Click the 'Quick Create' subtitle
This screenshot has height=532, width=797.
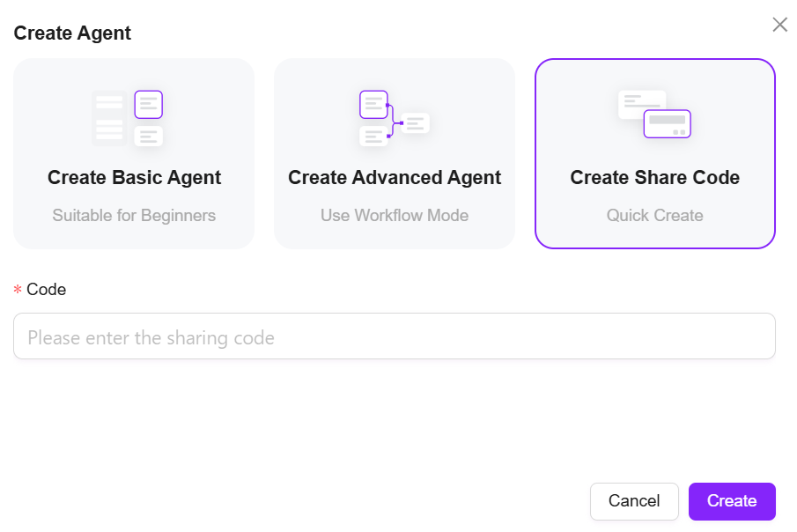654,215
